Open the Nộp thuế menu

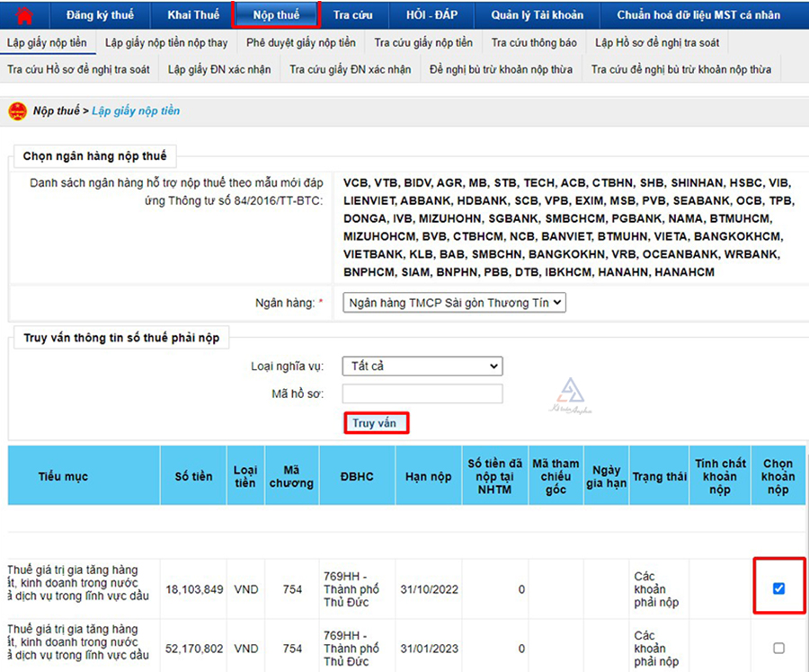tap(276, 15)
